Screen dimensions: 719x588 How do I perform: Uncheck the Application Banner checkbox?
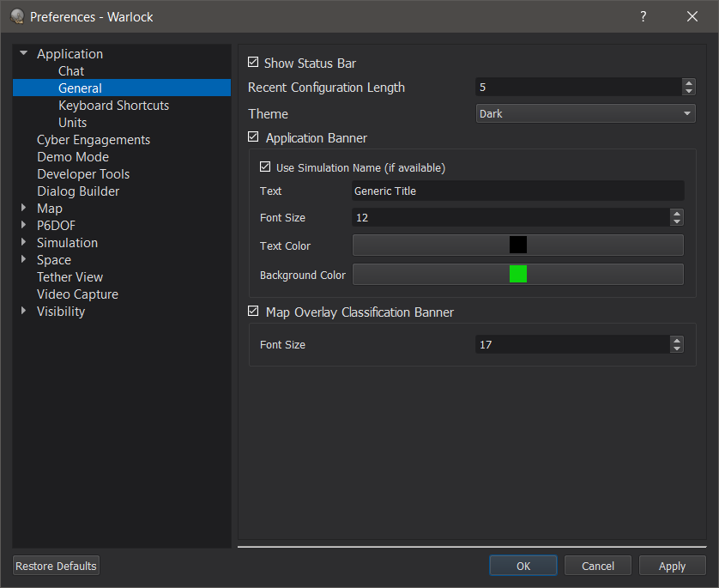point(253,136)
